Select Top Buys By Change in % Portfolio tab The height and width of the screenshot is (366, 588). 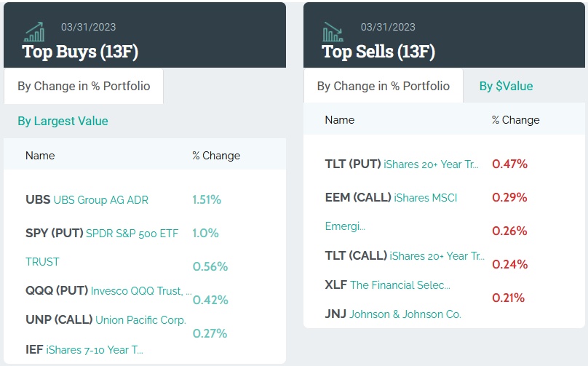click(84, 86)
